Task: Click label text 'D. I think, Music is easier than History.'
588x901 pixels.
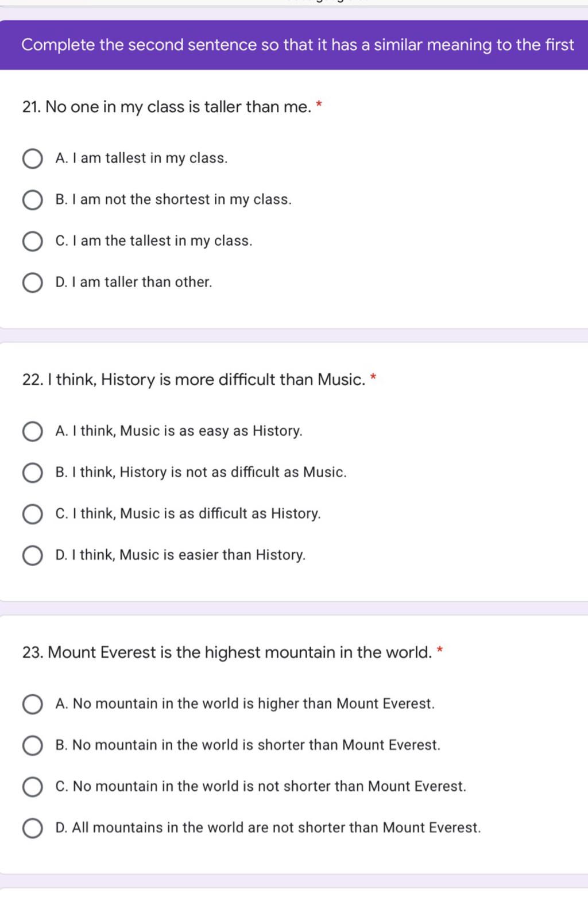Action: 180,555
